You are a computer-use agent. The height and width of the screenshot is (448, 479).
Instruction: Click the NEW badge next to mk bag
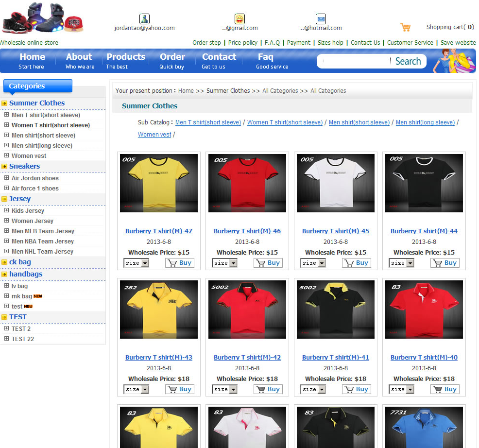tap(38, 296)
